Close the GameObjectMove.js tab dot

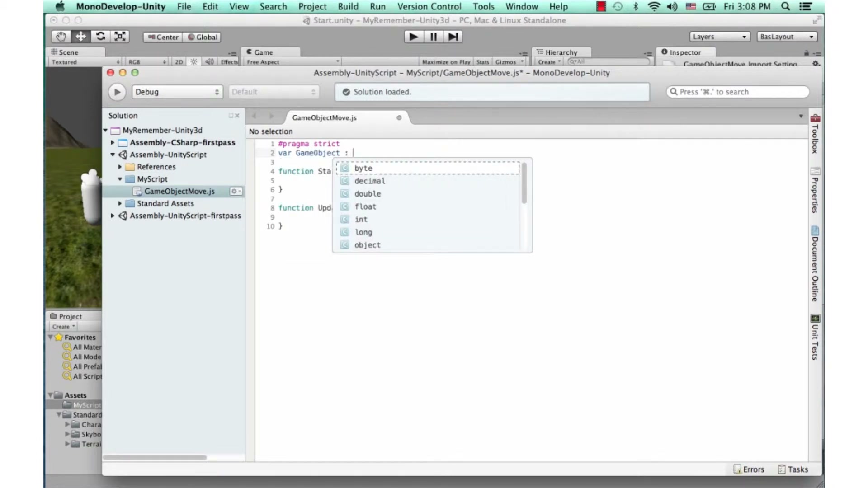coord(399,117)
